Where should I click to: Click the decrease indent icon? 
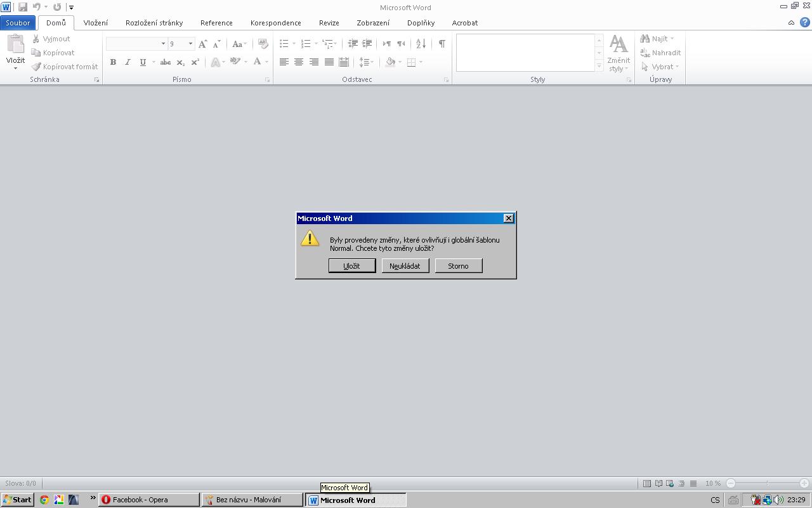(353, 44)
